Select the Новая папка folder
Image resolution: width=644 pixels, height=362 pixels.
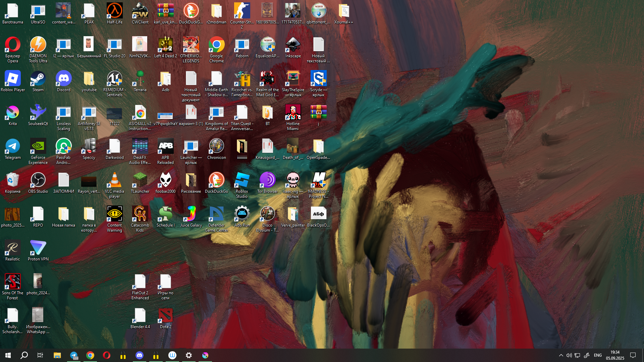click(63, 217)
